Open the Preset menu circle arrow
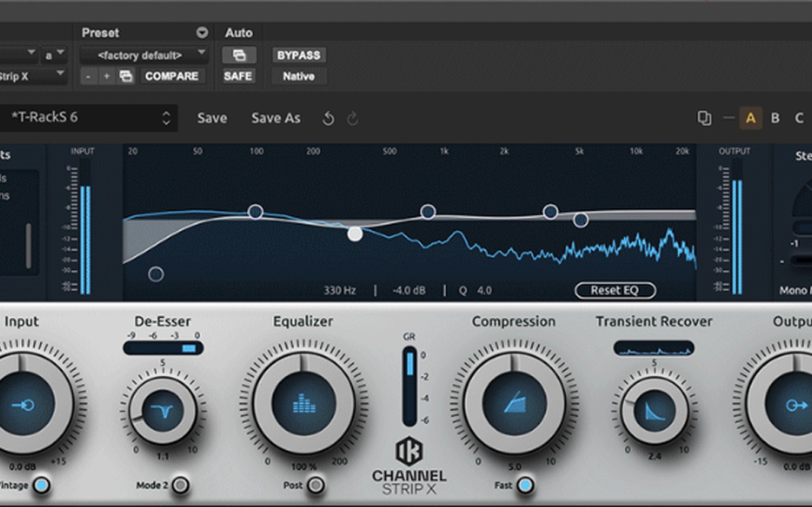Screen dimensions: 812x507 click(202, 33)
